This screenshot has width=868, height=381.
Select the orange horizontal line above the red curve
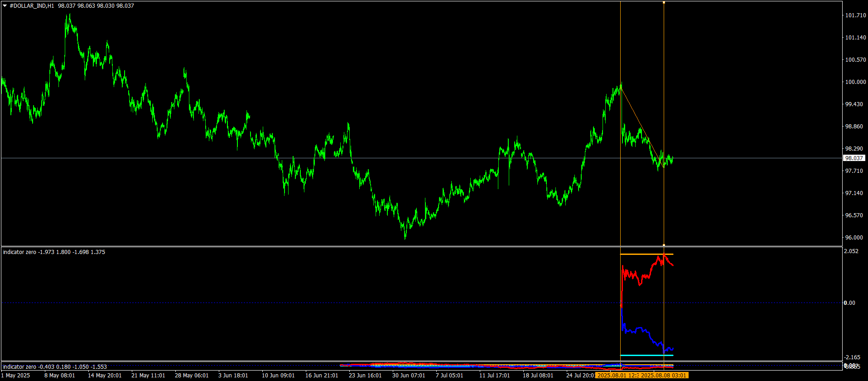[x=643, y=254]
